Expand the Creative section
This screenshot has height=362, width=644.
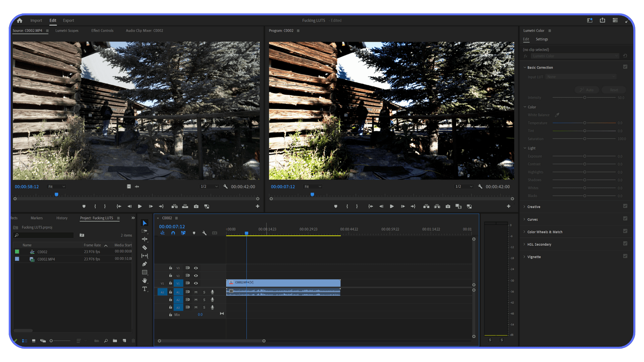coord(525,207)
